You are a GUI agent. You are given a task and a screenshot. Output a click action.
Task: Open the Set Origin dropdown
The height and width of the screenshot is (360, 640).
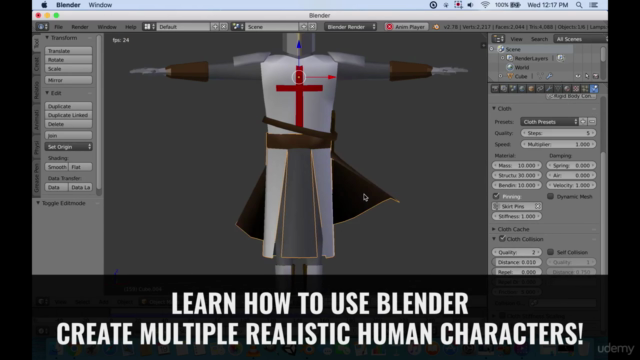pos(69,147)
